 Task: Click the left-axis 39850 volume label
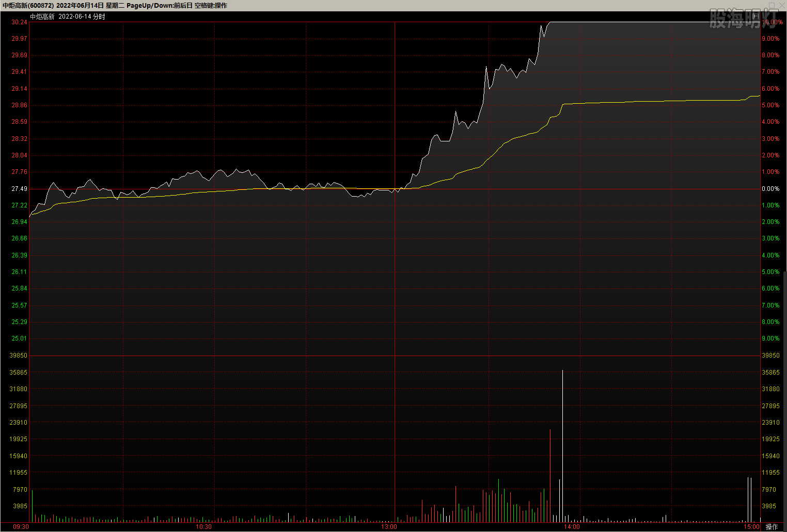click(x=19, y=356)
